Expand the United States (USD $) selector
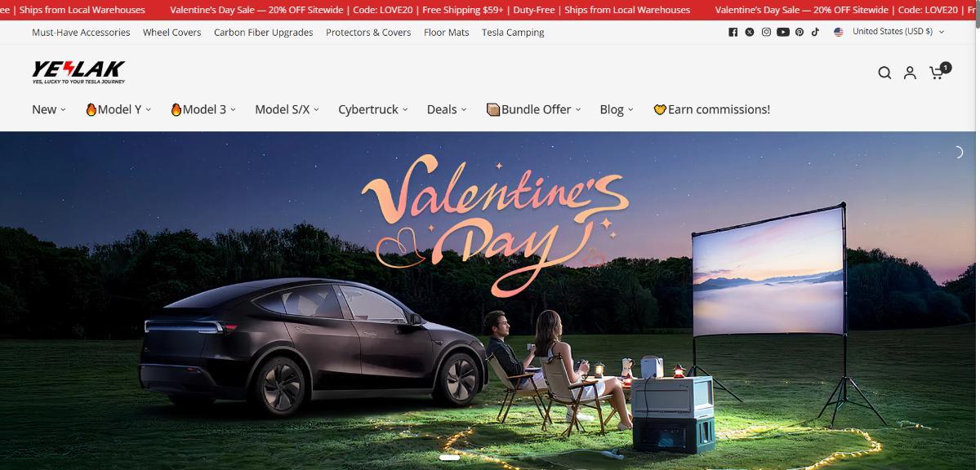The height and width of the screenshot is (470, 980). click(x=892, y=32)
